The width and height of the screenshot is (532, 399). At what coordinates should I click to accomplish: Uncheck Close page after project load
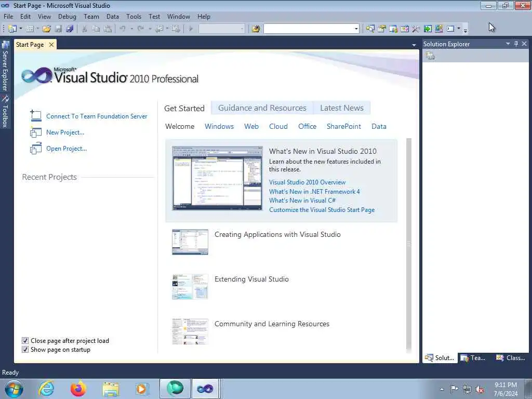click(25, 340)
